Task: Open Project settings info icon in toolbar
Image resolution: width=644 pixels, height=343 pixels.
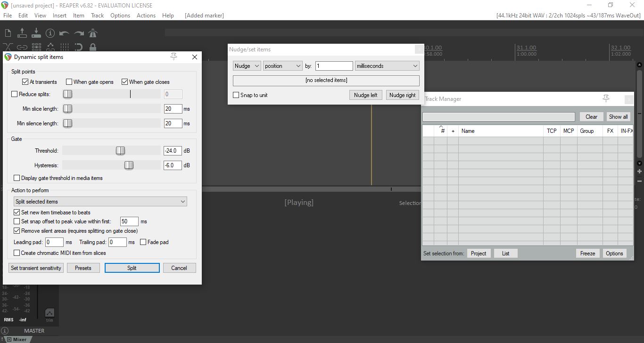Action: 50,33
